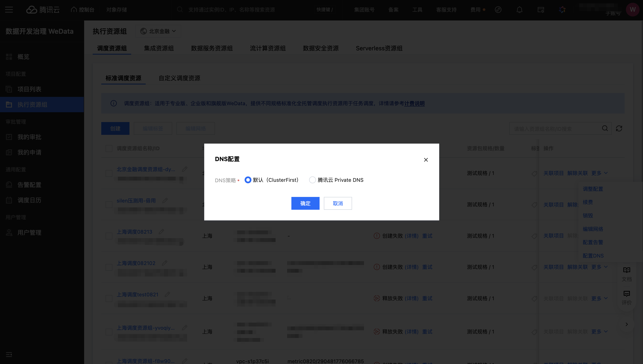643x364 pixels.
Task: Choose 配置DNS from the dropdown menu
Action: click(593, 255)
